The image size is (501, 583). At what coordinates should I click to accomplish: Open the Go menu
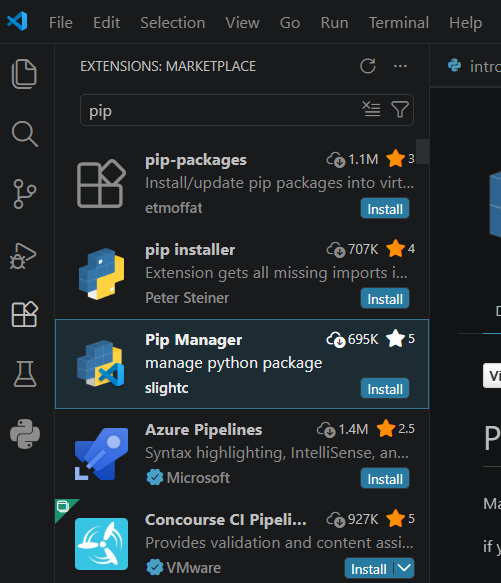click(x=290, y=23)
